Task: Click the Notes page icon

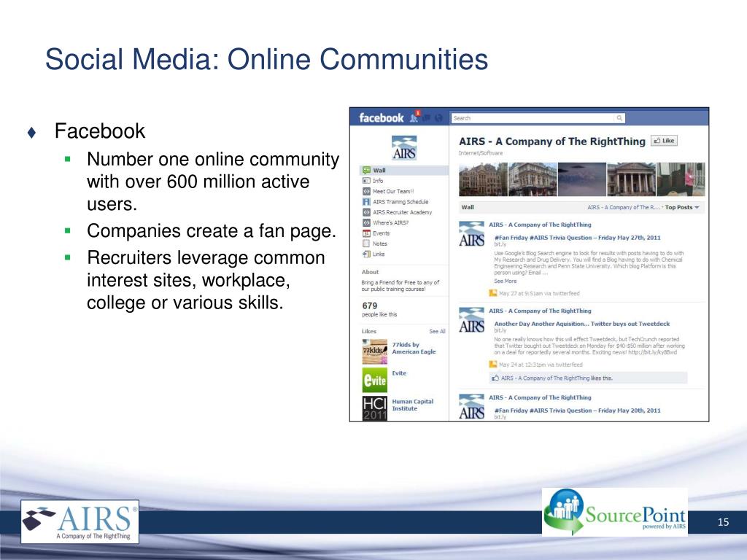Action: tap(366, 244)
